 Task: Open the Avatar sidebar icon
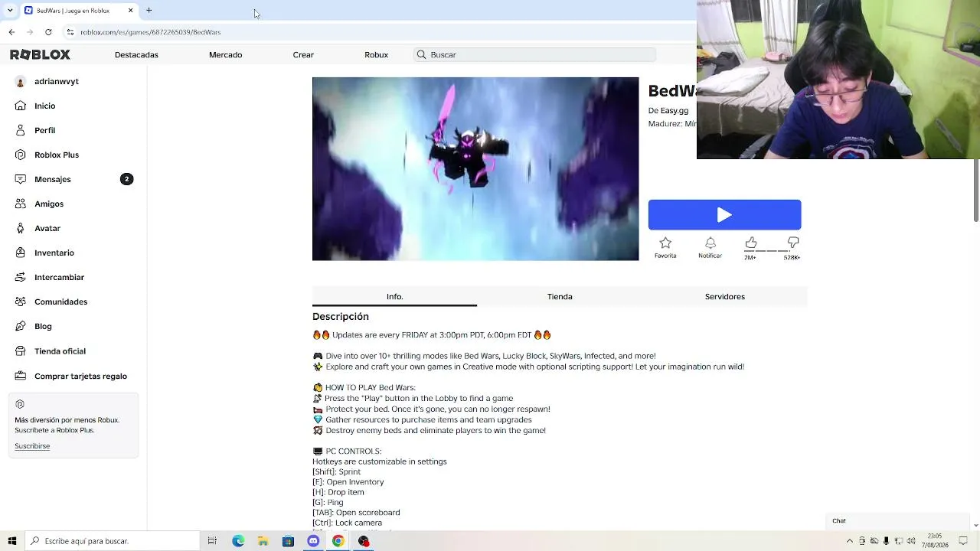click(x=20, y=228)
